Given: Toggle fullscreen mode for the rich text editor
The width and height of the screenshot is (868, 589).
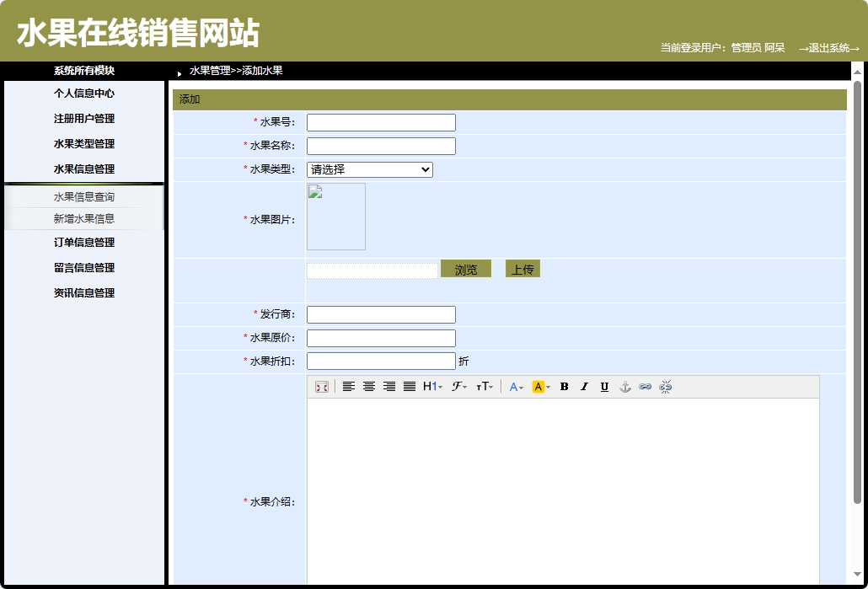Looking at the screenshot, I should pyautogui.click(x=321, y=387).
